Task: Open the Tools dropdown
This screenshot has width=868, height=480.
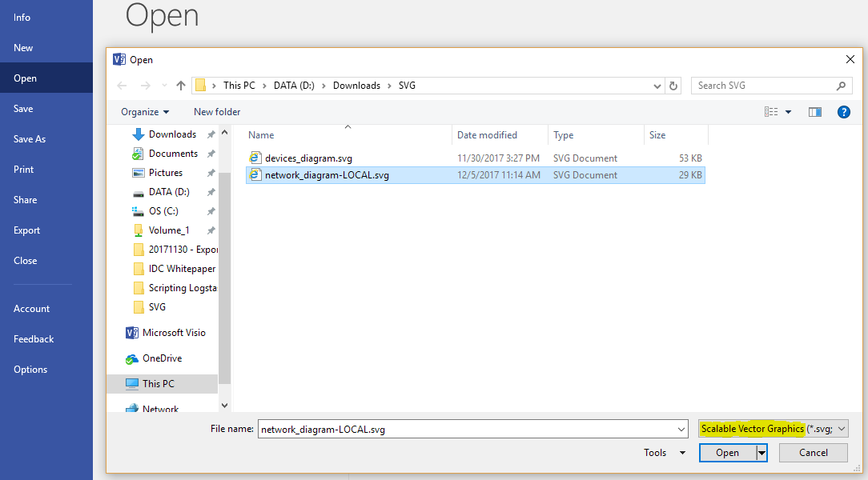Action: [663, 452]
